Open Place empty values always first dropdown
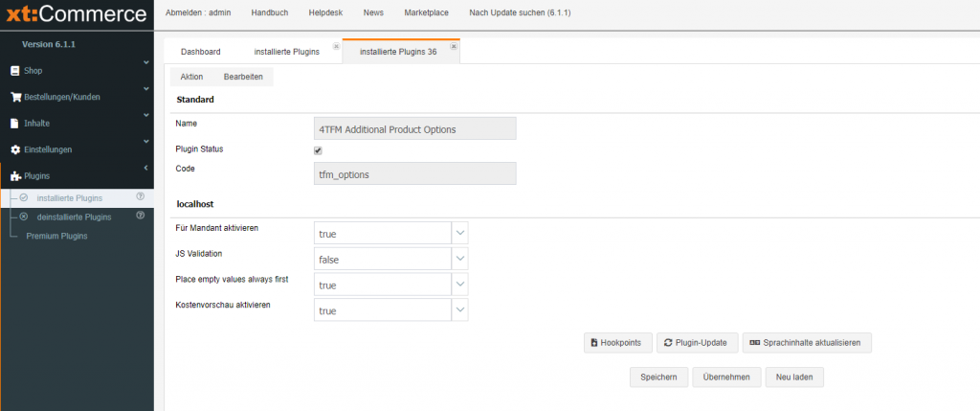The image size is (980, 411). tap(460, 285)
